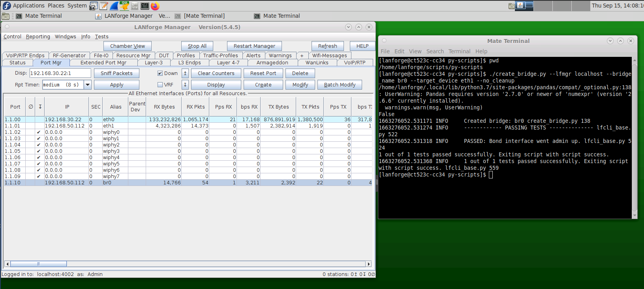
Task: Open the Terminal menu in Mate Terminal
Action: tap(459, 51)
